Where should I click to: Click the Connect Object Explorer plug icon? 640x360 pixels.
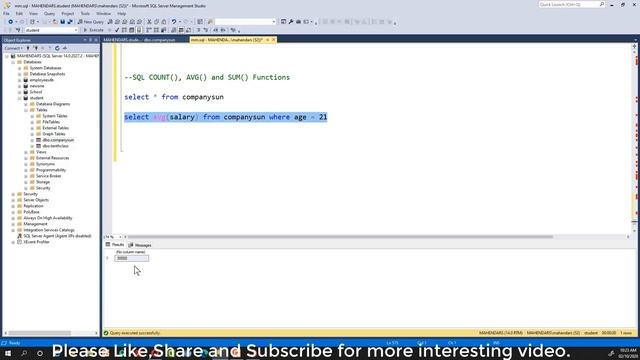click(x=28, y=48)
